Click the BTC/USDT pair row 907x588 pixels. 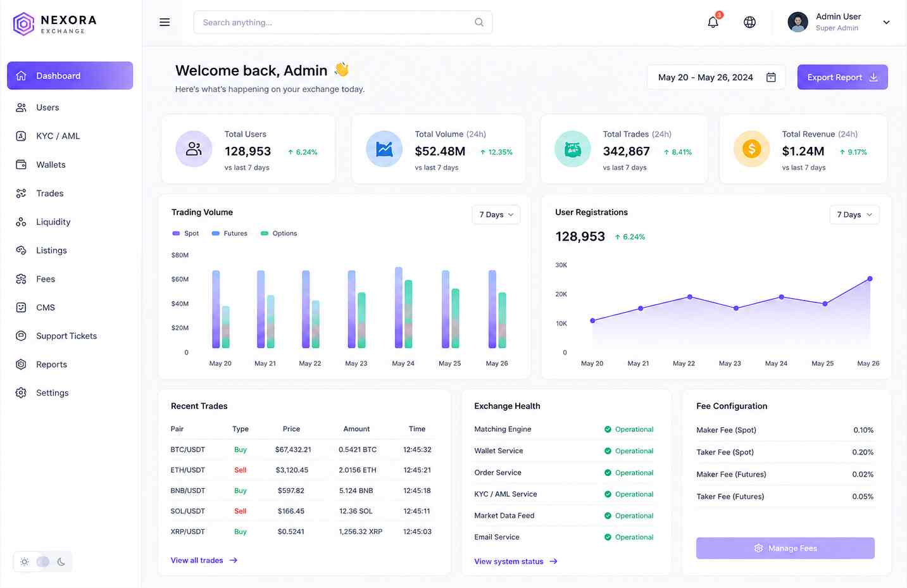point(301,449)
